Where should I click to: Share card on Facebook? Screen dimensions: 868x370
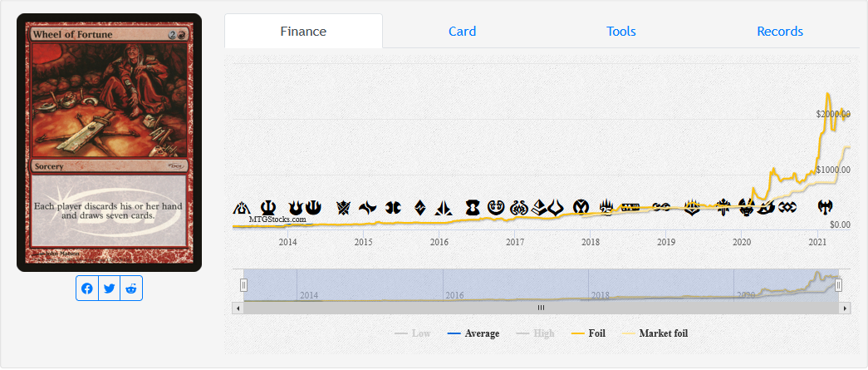pos(87,289)
